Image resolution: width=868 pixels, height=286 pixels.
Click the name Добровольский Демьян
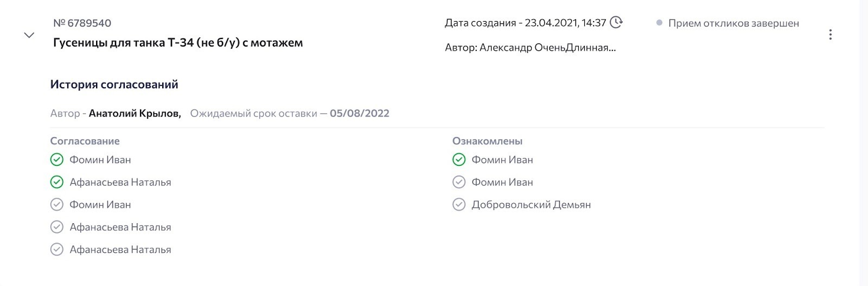531,205
